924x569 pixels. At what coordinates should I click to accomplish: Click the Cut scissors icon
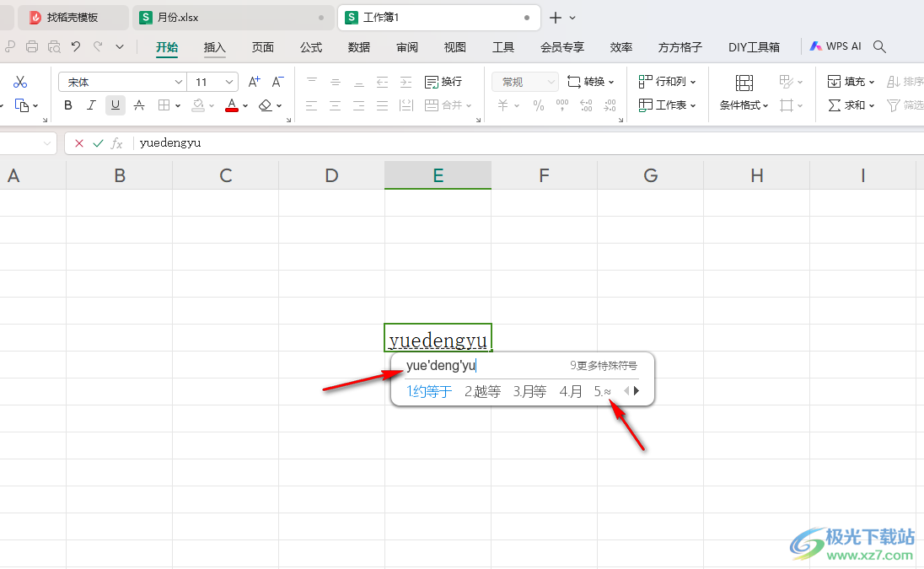tap(20, 82)
